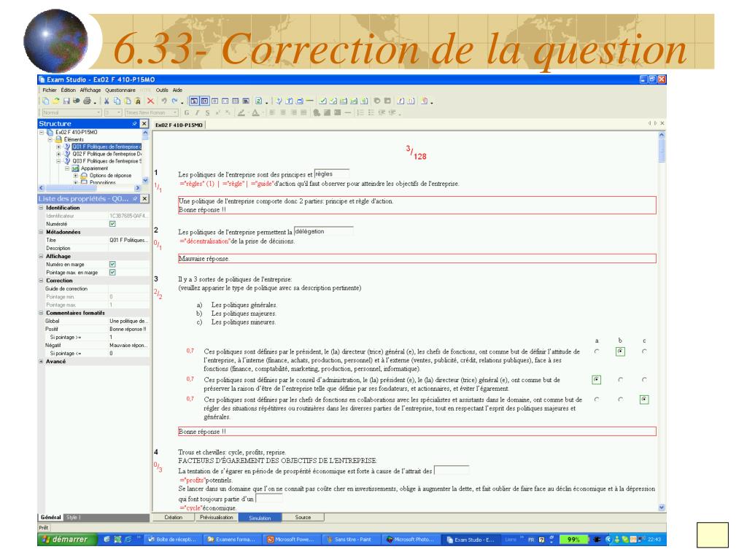Collapse the Correction property group
This screenshot has height=560, width=747.
coord(41,281)
